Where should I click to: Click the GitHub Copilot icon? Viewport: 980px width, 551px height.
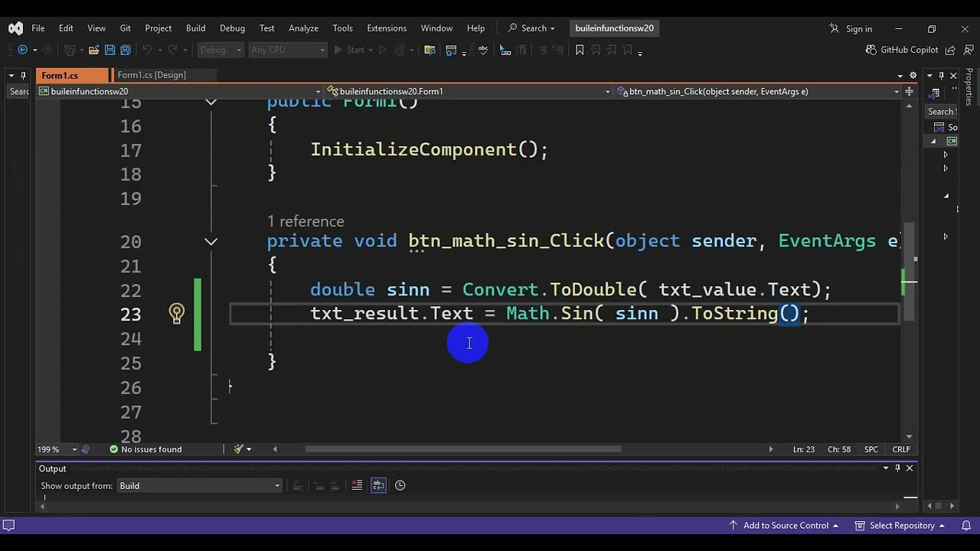pos(871,50)
